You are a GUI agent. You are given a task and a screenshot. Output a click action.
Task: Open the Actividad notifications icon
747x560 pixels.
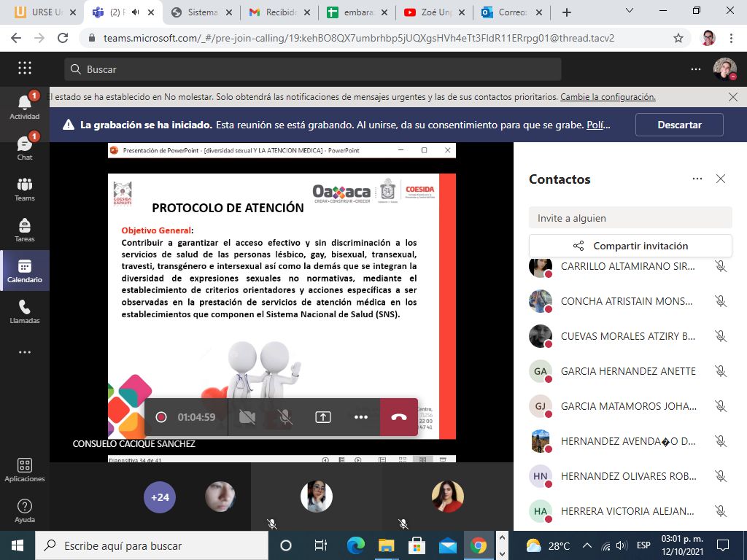pyautogui.click(x=25, y=107)
